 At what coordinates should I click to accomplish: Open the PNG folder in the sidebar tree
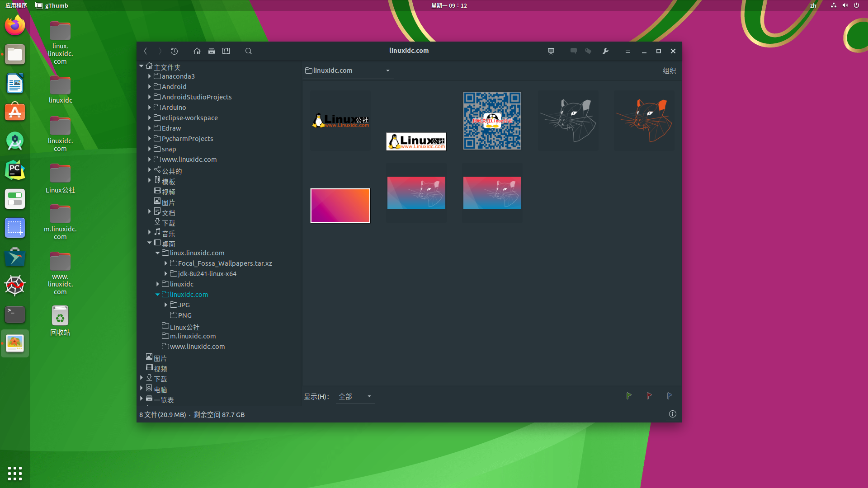pyautogui.click(x=184, y=315)
